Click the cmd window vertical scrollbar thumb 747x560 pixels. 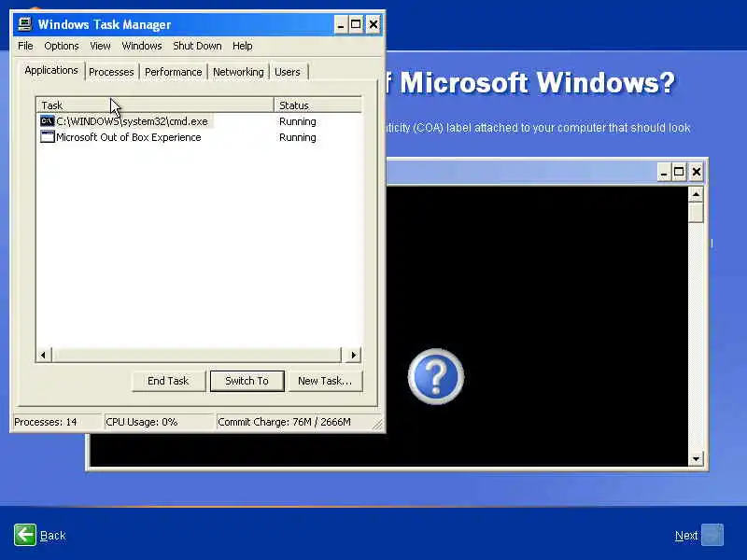point(696,213)
